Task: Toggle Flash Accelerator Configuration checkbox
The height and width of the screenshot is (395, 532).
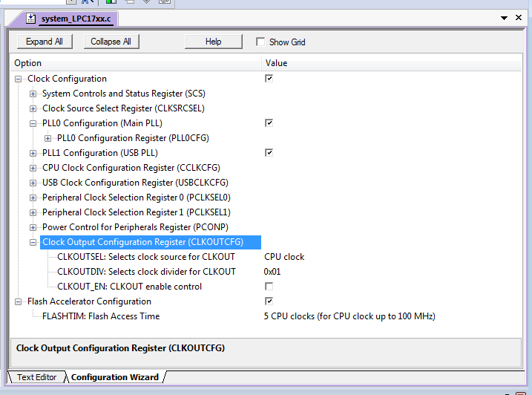Action: (x=269, y=301)
